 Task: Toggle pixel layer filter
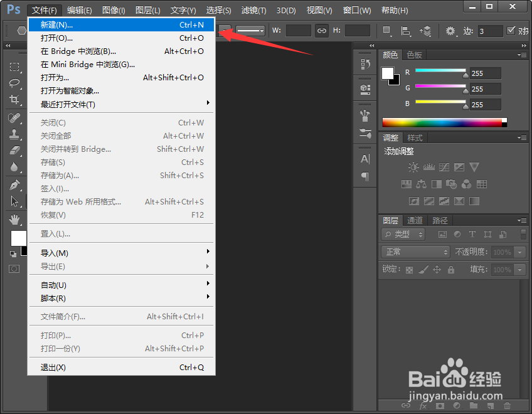pyautogui.click(x=442, y=234)
